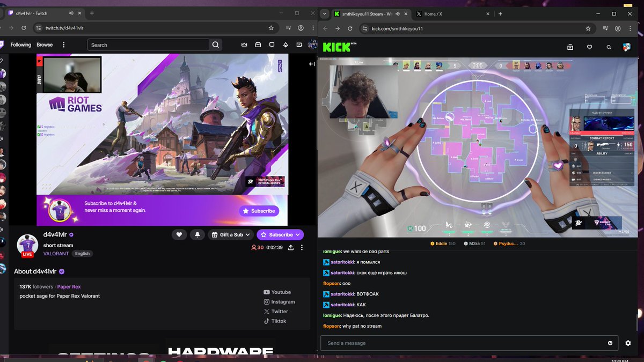Click the Twitch Bits diamond icon

coord(286,45)
